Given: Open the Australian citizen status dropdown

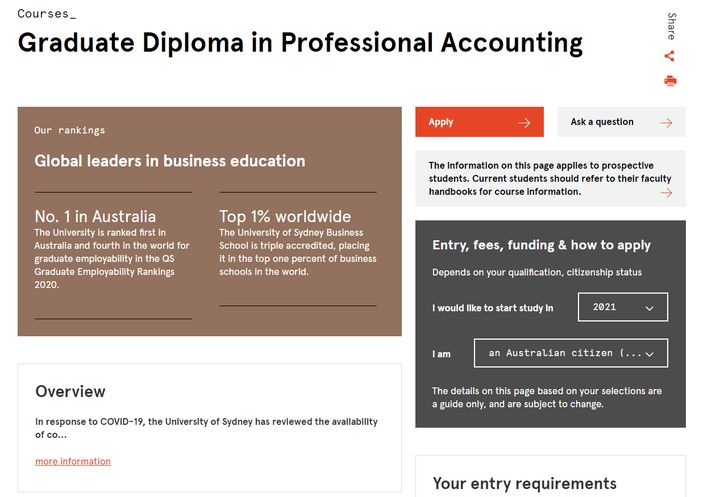Looking at the screenshot, I should (x=571, y=353).
